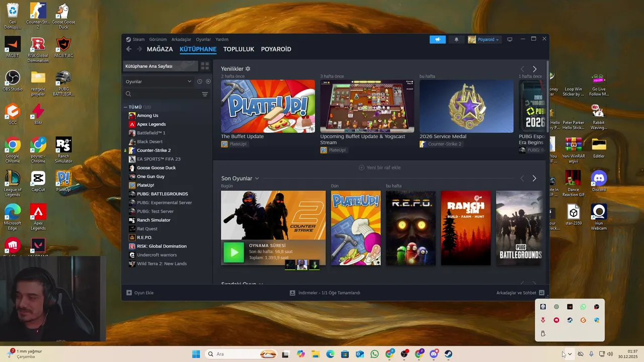Select Among Us in games list
This screenshot has width=644, height=362.
point(147,116)
